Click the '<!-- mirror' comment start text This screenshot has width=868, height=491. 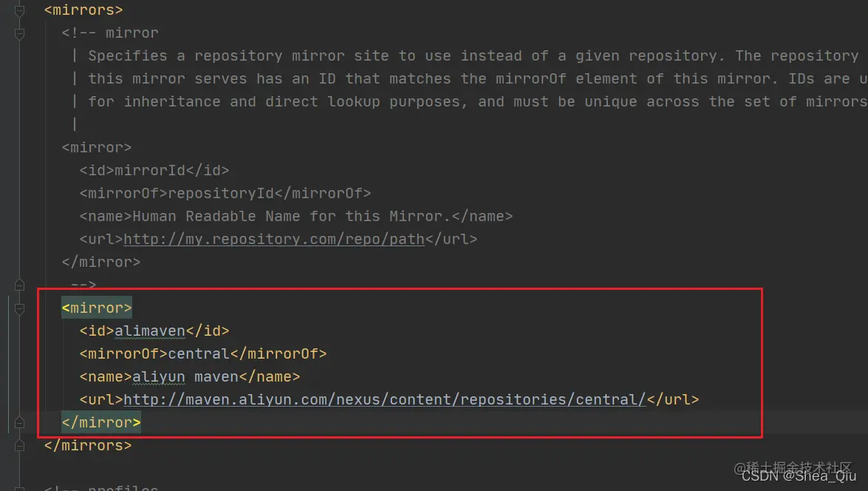pos(110,33)
